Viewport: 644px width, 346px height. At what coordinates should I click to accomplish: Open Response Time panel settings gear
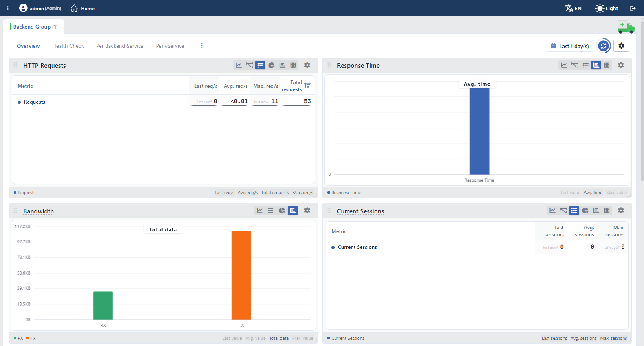click(x=621, y=65)
